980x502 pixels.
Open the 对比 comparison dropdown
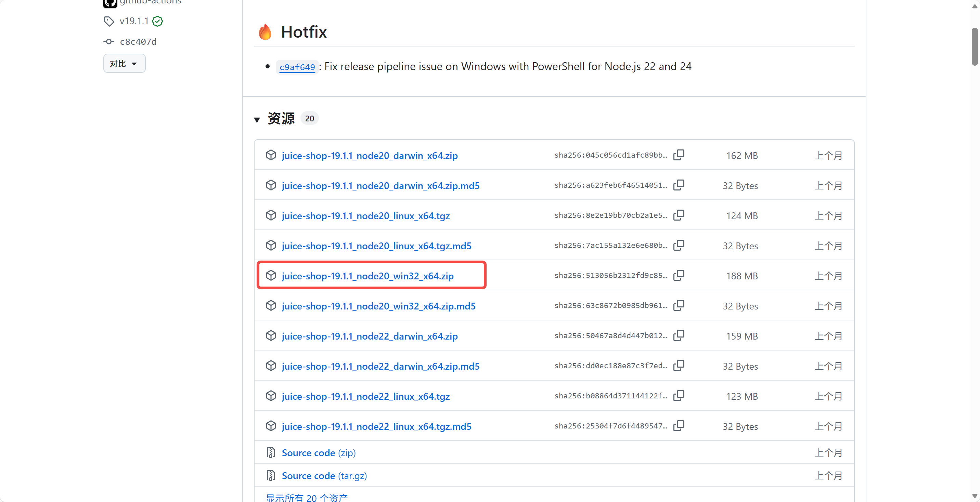124,63
